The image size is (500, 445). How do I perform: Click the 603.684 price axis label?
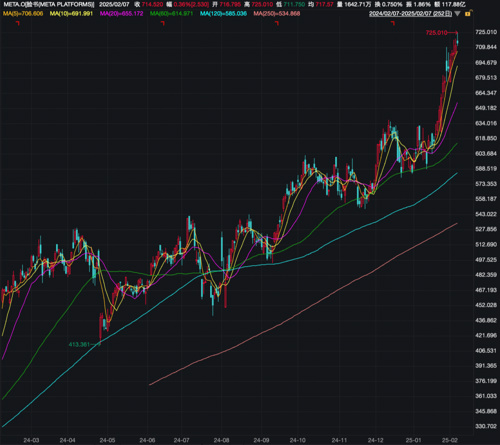(486, 154)
